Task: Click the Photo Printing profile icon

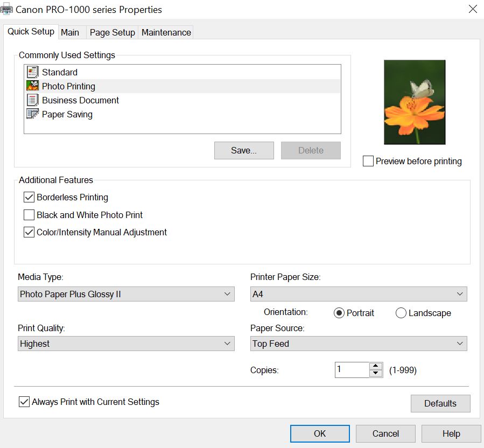Action: (x=32, y=86)
